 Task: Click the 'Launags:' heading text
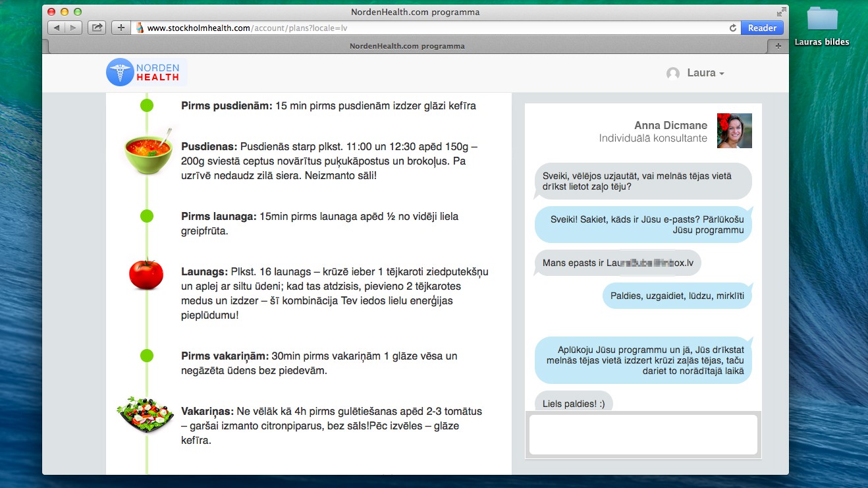pos(204,271)
